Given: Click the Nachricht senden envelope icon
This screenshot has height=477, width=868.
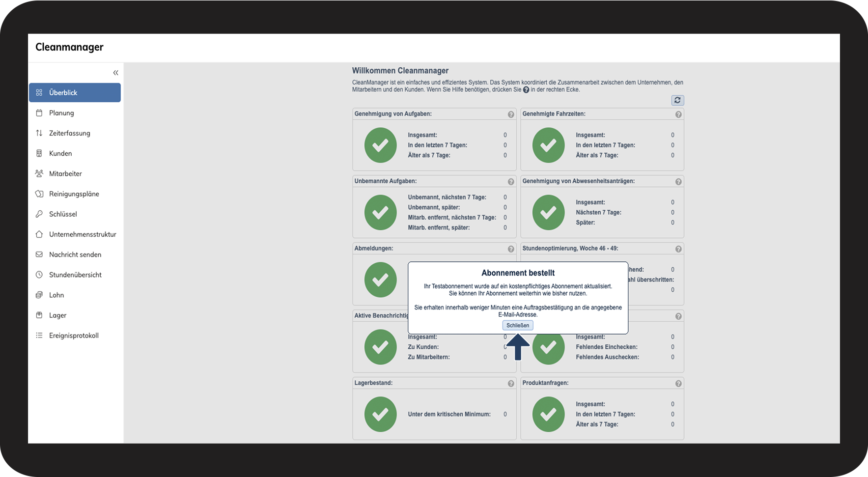Looking at the screenshot, I should pyautogui.click(x=39, y=254).
